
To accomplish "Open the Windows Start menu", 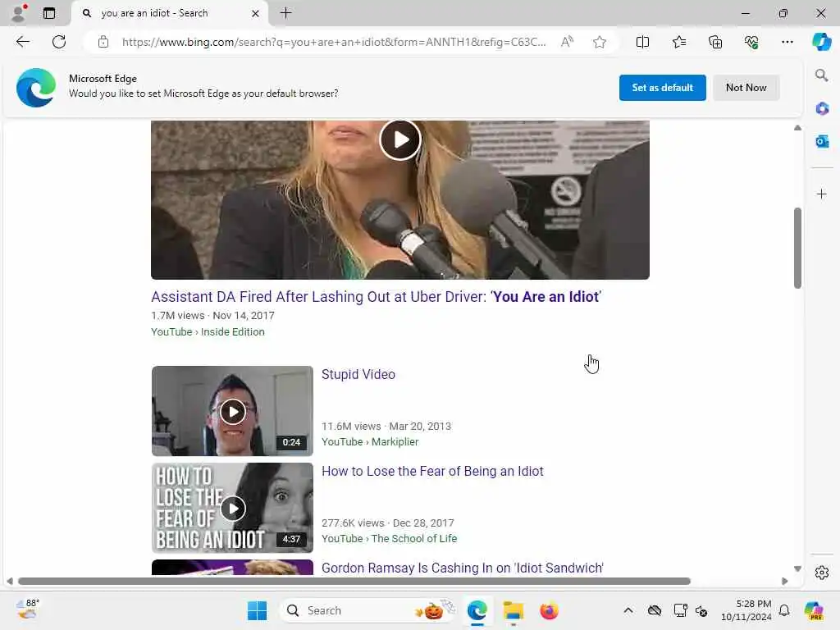I will click(x=257, y=610).
